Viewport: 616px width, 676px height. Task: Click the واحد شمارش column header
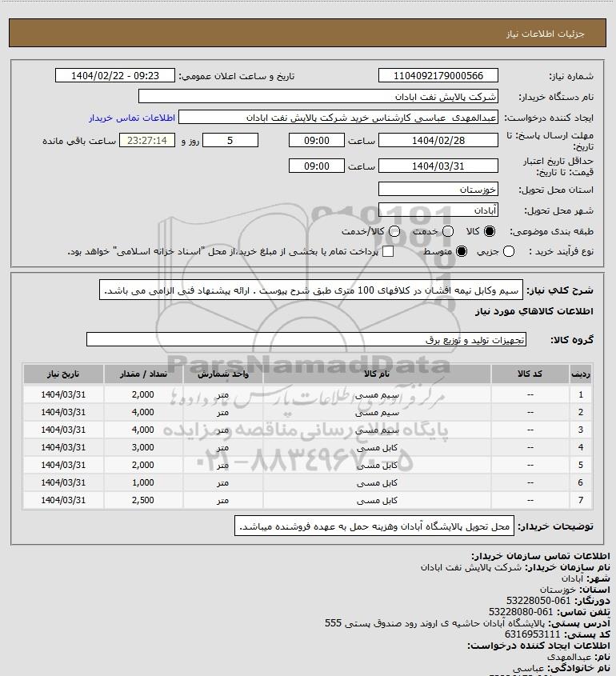pyautogui.click(x=223, y=374)
